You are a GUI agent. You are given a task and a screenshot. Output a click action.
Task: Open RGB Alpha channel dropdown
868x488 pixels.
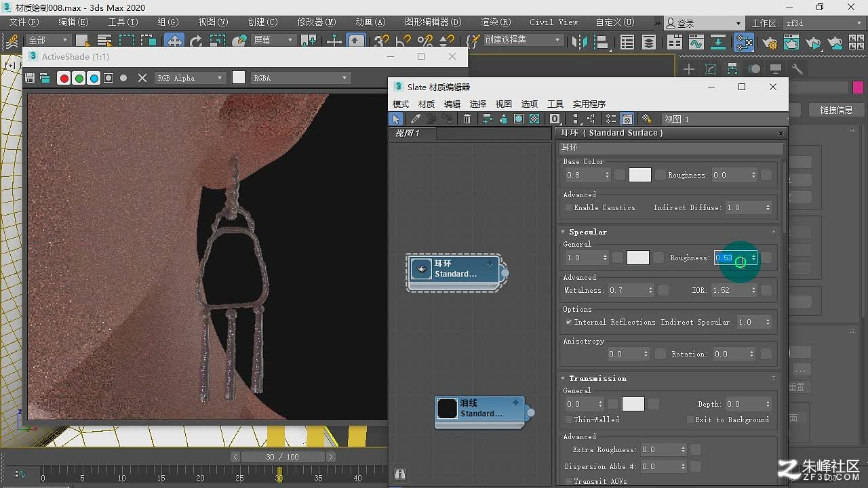tap(190, 78)
